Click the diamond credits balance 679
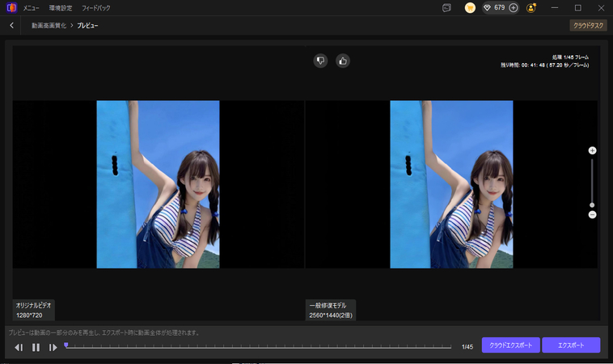Image resolution: width=613 pixels, height=364 pixels. click(495, 8)
